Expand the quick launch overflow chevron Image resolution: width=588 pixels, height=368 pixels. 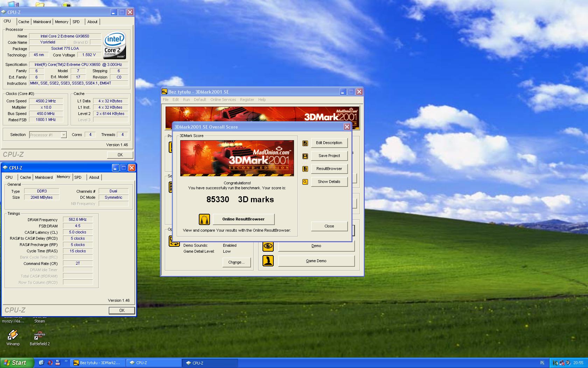[66, 361]
